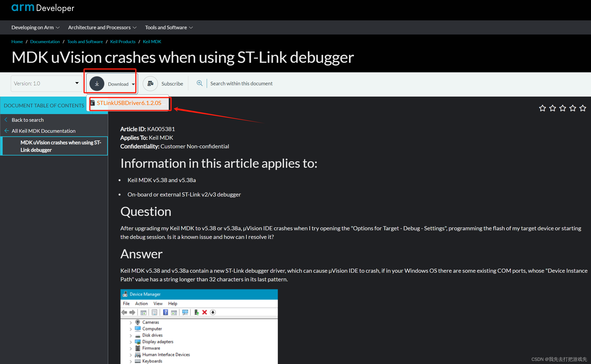Select the current article in table of contents
This screenshot has height=364, width=591.
point(55,146)
